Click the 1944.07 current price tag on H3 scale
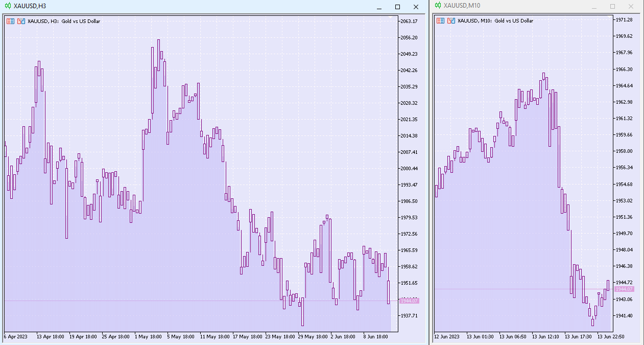644x345 pixels. (x=409, y=301)
